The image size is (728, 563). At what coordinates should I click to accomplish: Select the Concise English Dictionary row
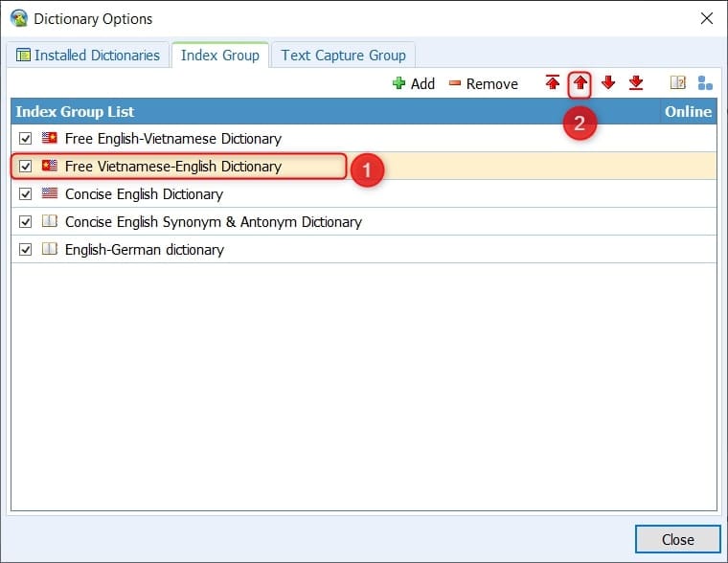364,194
